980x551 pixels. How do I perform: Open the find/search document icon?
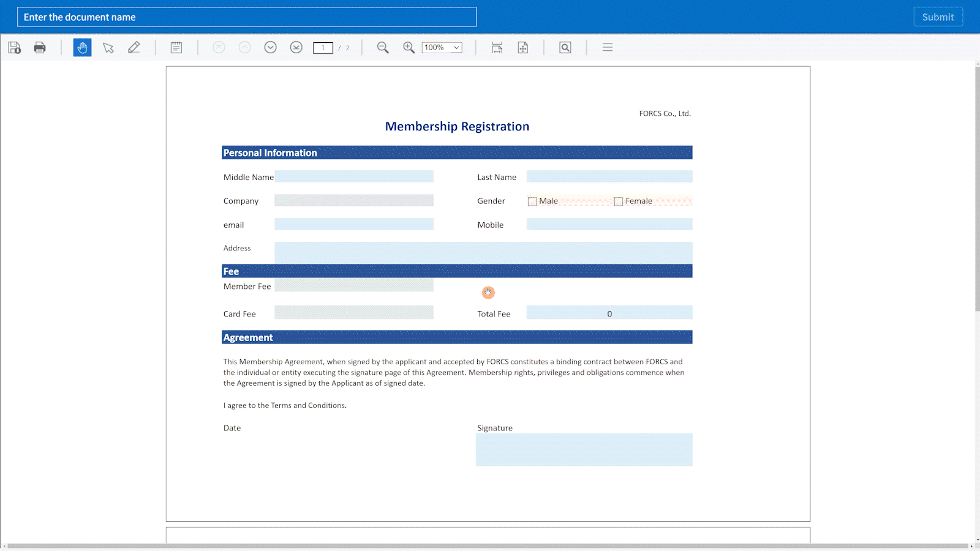point(565,48)
